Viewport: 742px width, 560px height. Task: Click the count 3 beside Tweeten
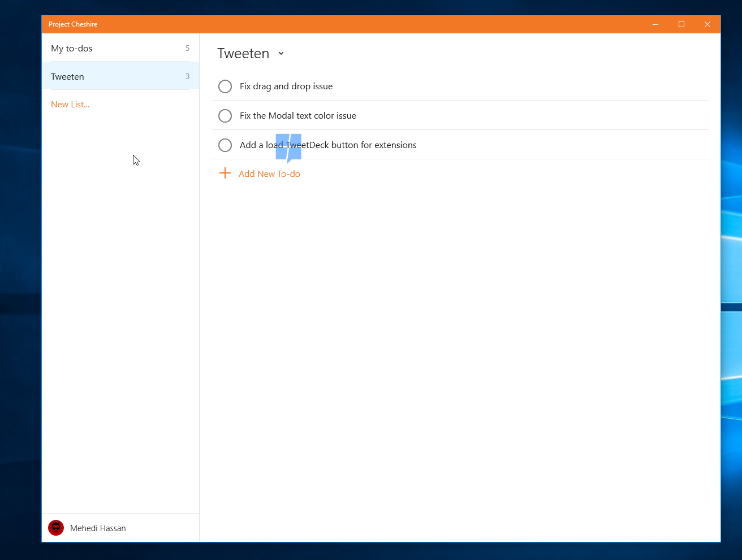(x=188, y=76)
